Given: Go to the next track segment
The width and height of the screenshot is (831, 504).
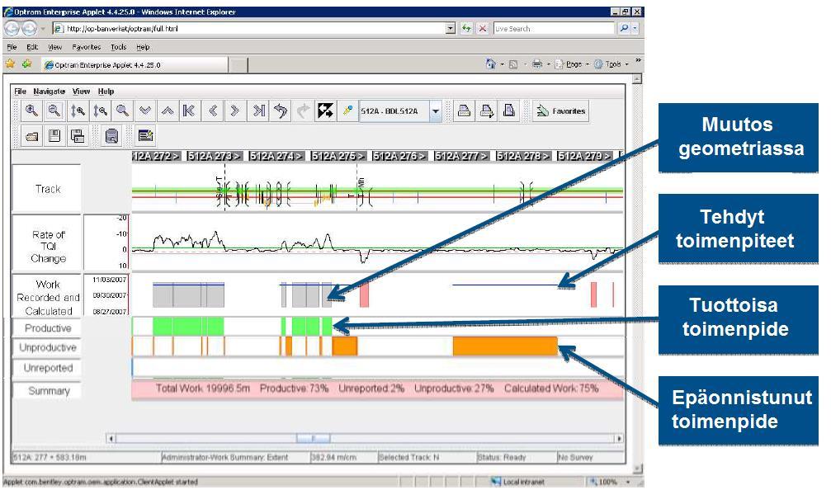Looking at the screenshot, I should point(235,111).
